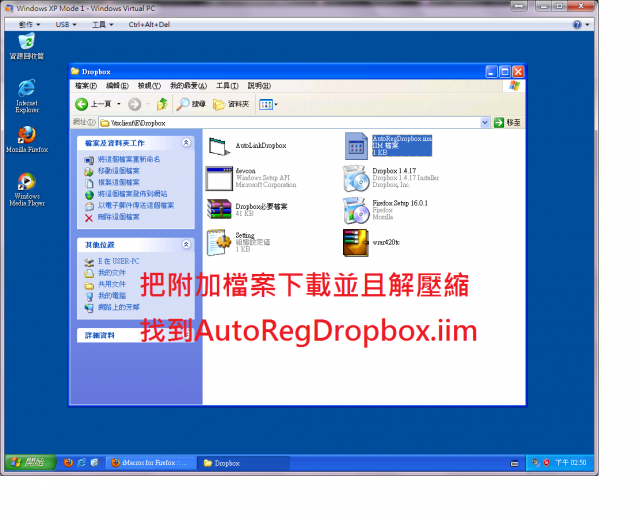Launch Internet Explorer from the desktop

(27, 96)
